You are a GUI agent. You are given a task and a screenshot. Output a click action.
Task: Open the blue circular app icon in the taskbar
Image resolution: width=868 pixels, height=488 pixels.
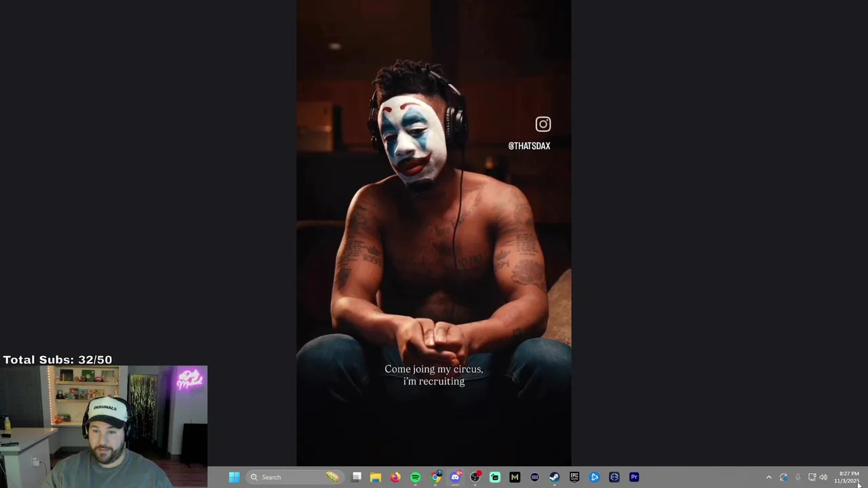(594, 477)
